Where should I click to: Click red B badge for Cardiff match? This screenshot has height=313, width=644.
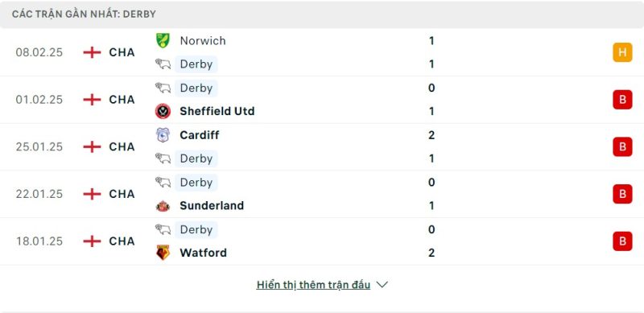click(622, 146)
